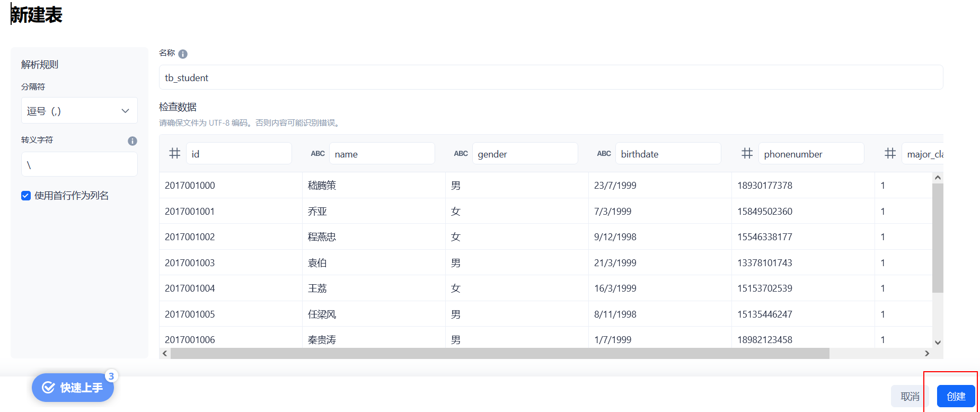The image size is (980, 412).
Task: Click phone cell 18982123458
Action: (x=803, y=338)
